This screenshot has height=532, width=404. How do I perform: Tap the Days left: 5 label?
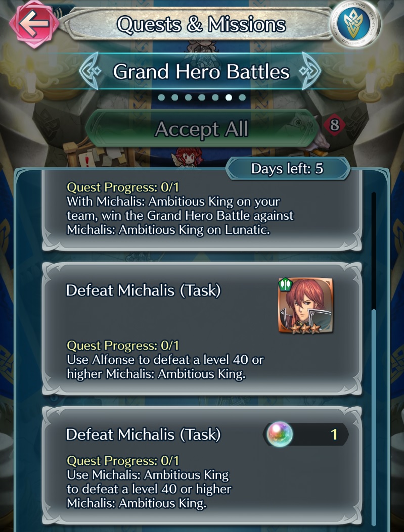click(287, 169)
